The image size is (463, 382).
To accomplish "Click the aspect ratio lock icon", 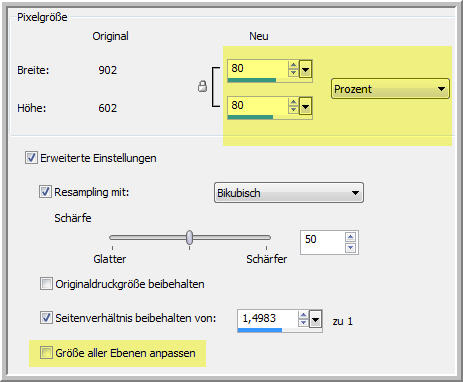I will pyautogui.click(x=202, y=86).
